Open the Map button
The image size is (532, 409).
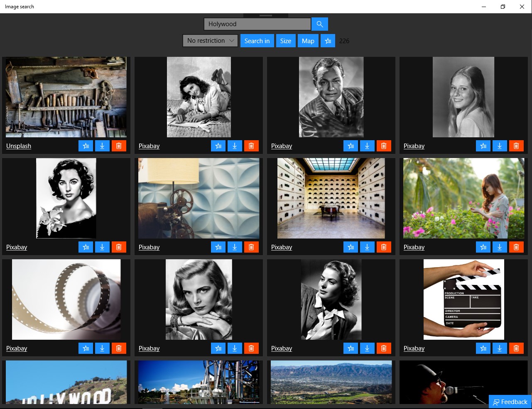tap(308, 41)
